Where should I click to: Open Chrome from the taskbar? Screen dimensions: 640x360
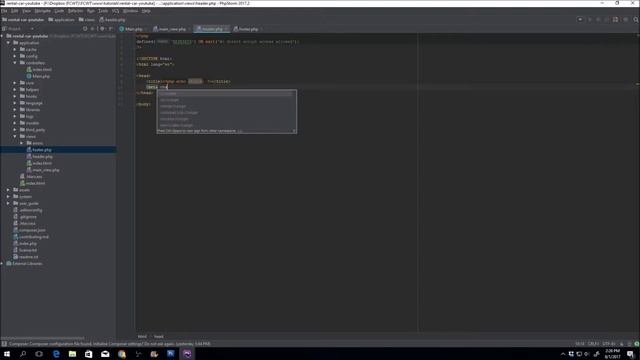pos(122,354)
